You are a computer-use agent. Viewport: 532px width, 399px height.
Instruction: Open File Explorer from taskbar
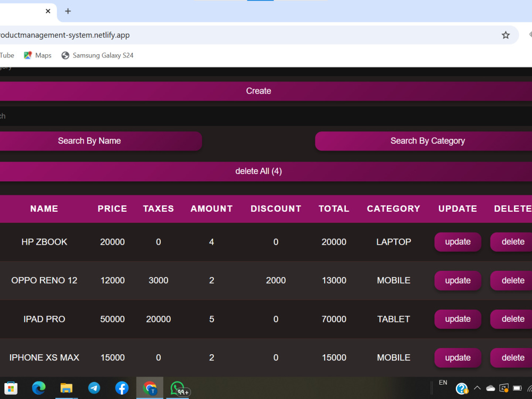66,388
